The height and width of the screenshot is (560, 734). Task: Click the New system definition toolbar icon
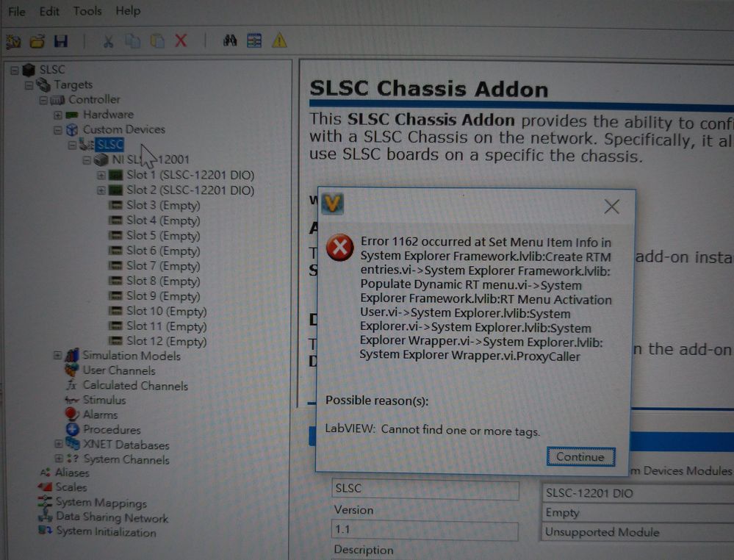13,42
